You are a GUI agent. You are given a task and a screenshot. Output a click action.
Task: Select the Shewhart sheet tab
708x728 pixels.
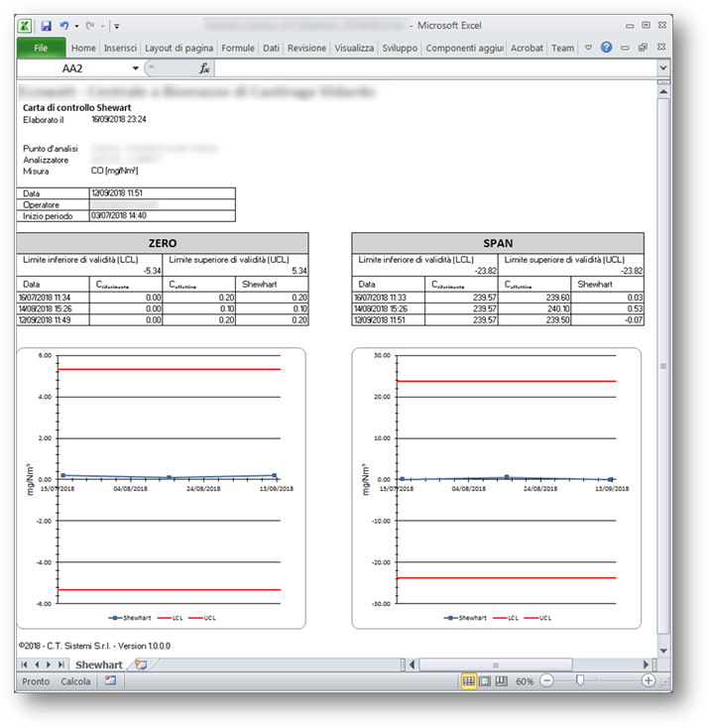99,665
